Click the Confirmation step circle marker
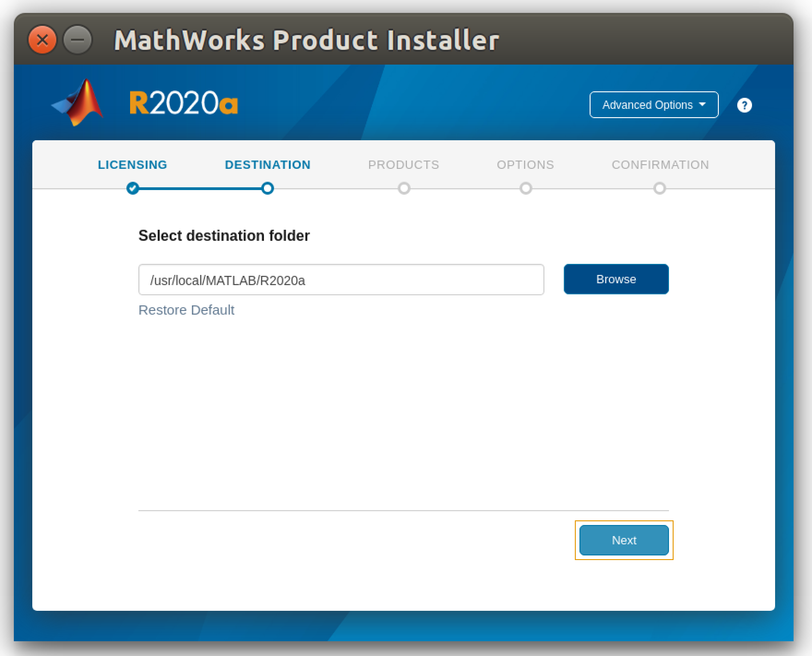The height and width of the screenshot is (656, 812). 660,188
